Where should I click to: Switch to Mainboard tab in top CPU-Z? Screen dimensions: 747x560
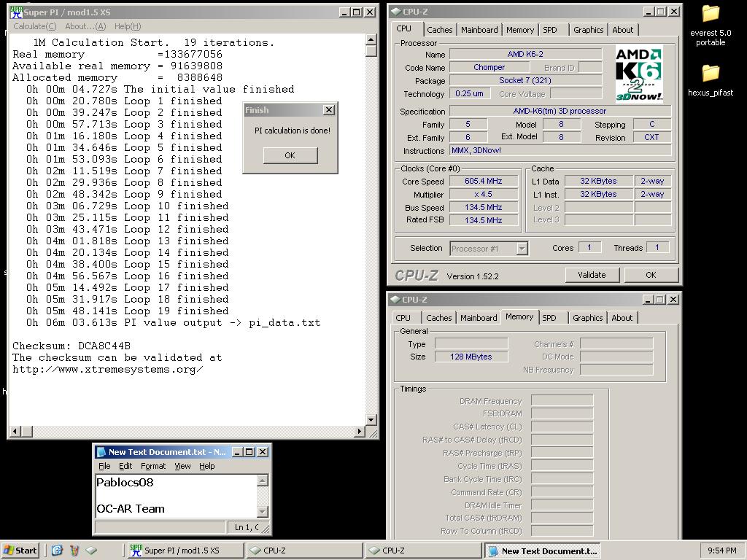[x=479, y=30]
